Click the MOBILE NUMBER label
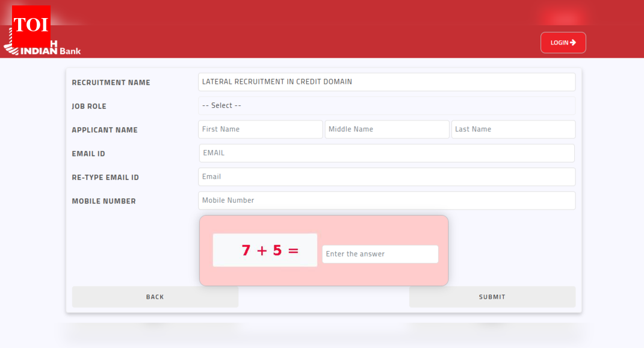The height and width of the screenshot is (348, 644). click(x=104, y=201)
